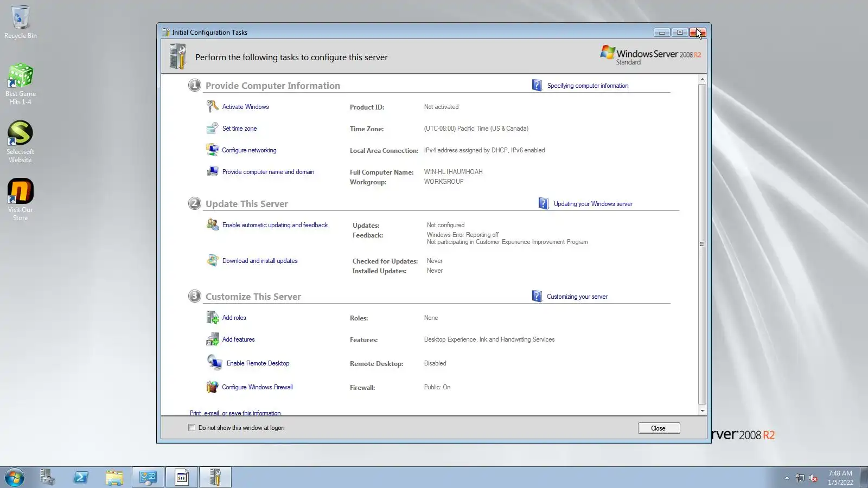Click the help icon beside Specifying computer information
This screenshot has height=488, width=868.
[537, 85]
